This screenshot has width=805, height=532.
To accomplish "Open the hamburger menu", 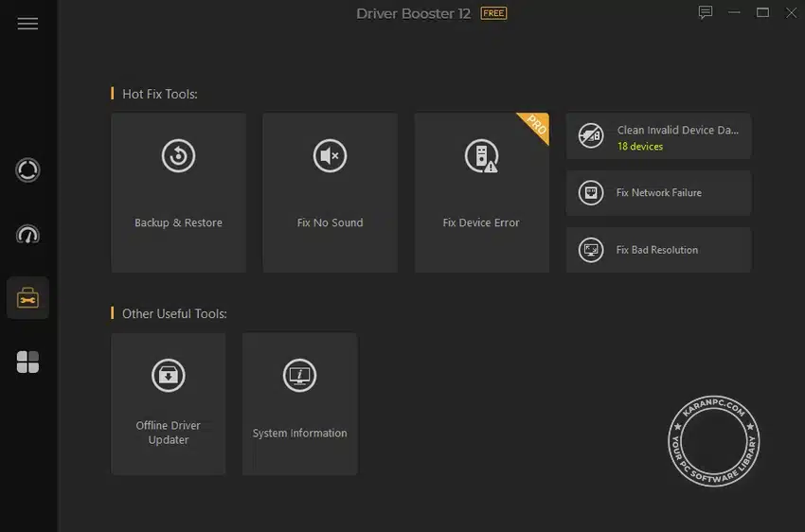I will click(x=27, y=24).
